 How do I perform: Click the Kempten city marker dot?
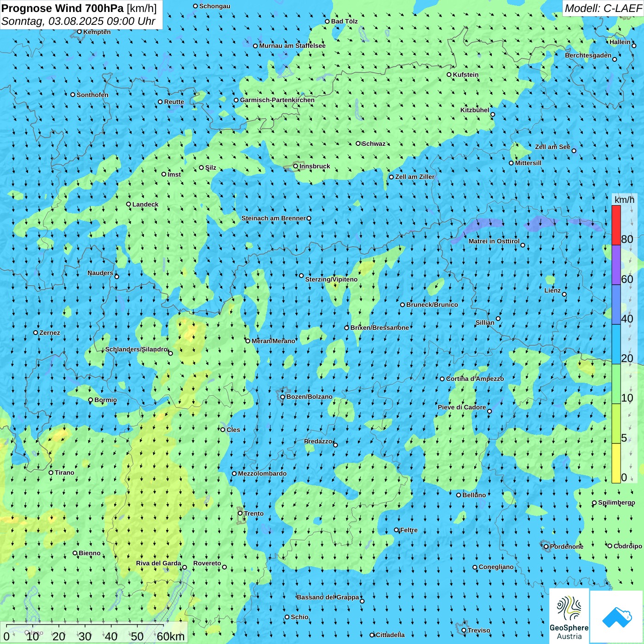tap(80, 32)
